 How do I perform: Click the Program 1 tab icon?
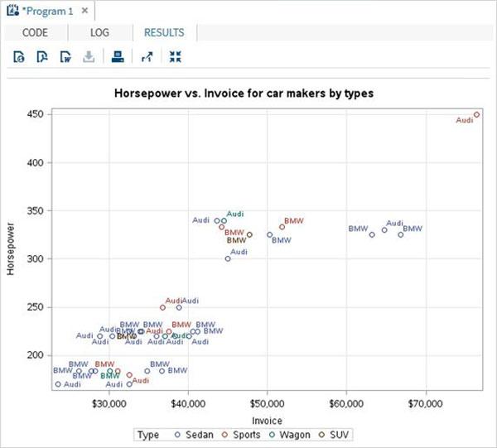point(12,11)
